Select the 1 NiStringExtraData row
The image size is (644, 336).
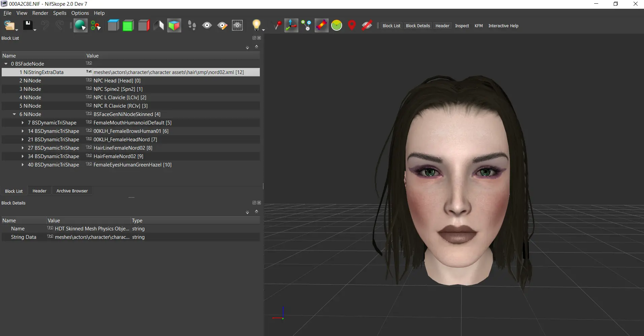[131, 72]
